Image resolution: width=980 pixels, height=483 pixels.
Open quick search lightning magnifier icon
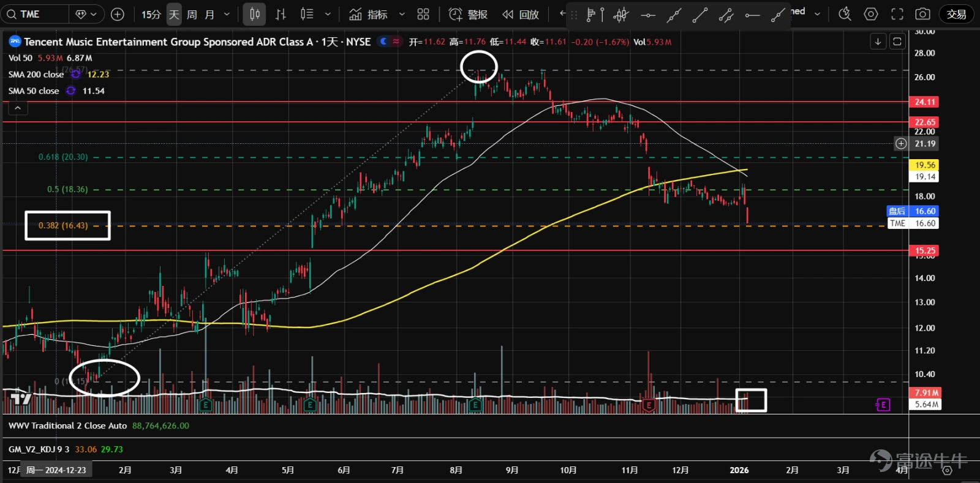(845, 14)
